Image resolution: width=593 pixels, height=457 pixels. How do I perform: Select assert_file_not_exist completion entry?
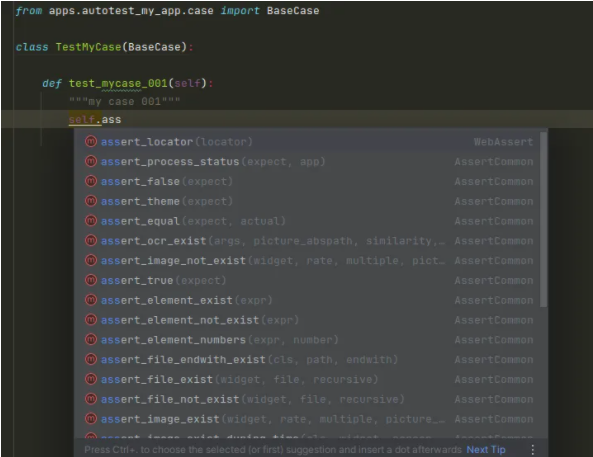click(310, 399)
